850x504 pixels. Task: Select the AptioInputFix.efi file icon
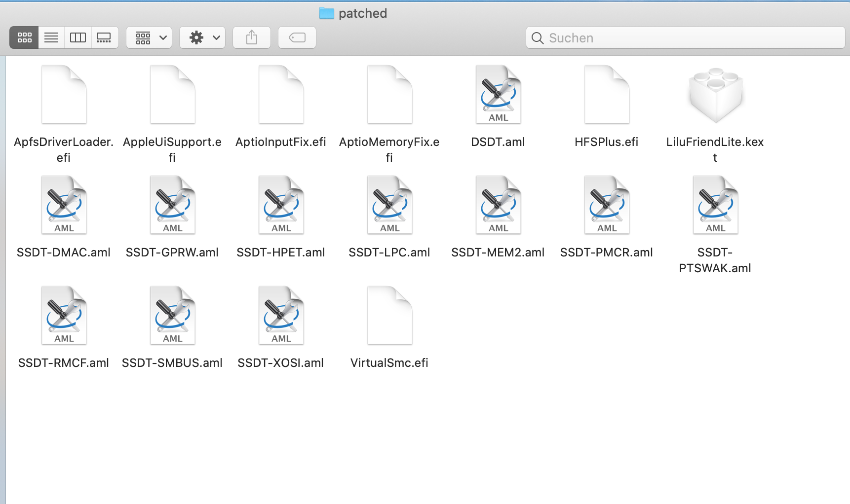[281, 94]
